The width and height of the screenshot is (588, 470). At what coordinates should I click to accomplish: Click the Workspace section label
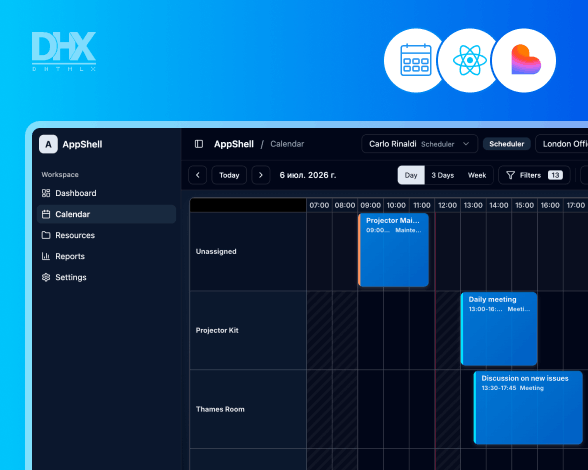[x=60, y=174]
